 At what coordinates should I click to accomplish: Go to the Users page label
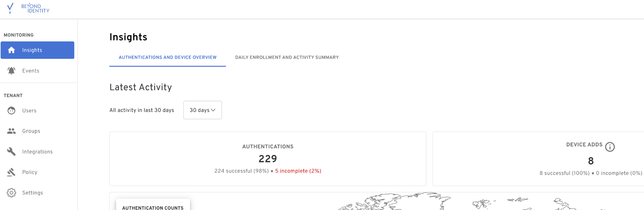click(30, 111)
